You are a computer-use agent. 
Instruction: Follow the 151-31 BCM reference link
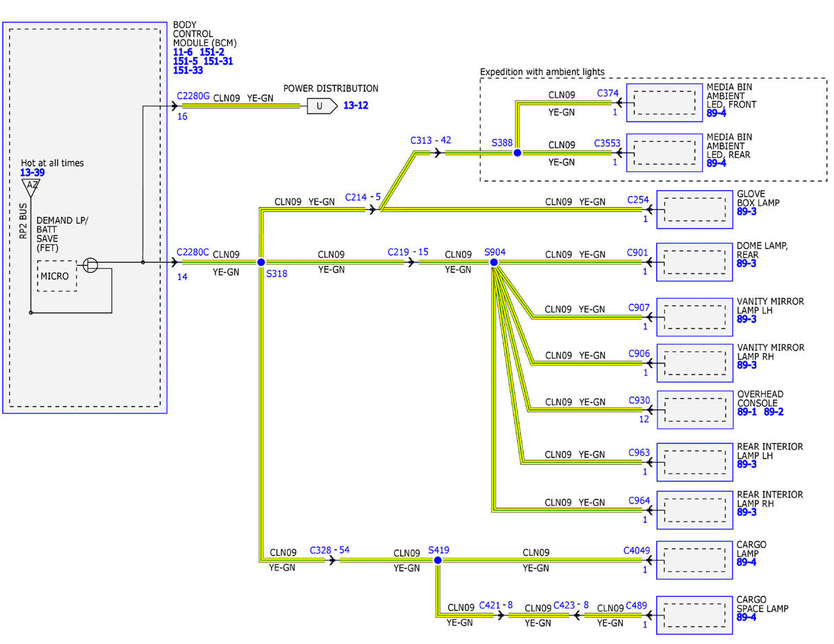(218, 61)
